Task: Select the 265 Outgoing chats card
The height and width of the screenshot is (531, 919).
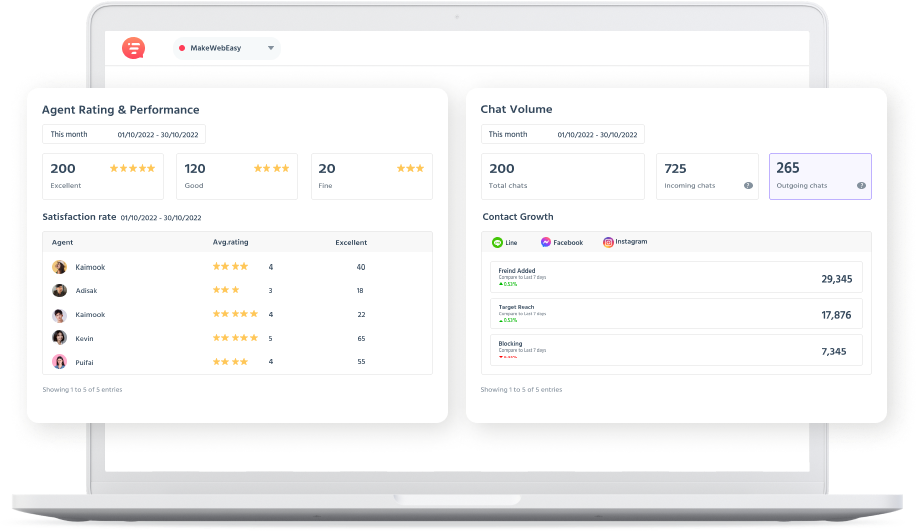Action: pyautogui.click(x=820, y=176)
